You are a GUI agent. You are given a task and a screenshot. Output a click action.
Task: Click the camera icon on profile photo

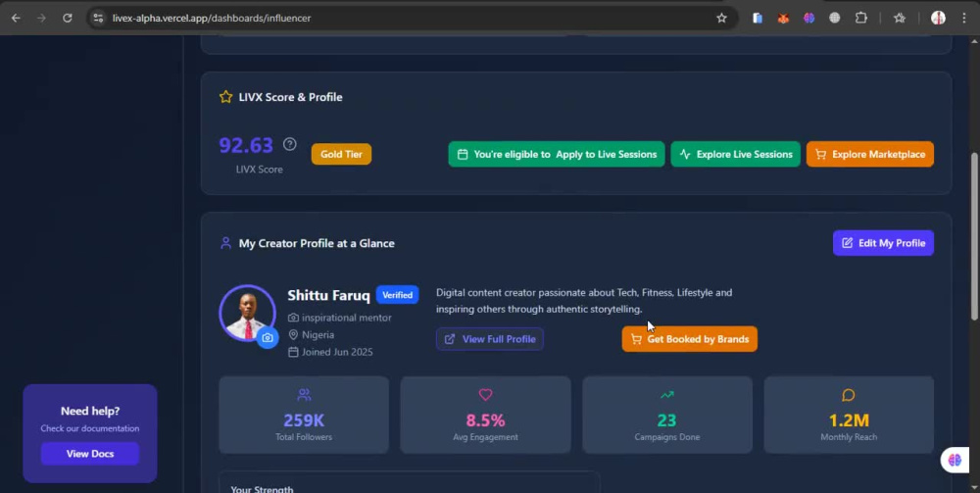[x=268, y=338]
